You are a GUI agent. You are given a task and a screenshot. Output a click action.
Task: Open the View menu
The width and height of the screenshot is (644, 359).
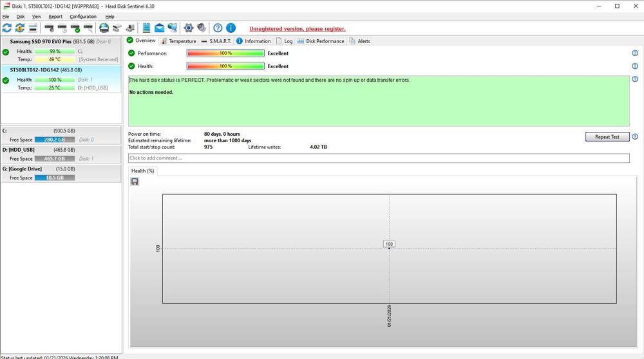37,17
